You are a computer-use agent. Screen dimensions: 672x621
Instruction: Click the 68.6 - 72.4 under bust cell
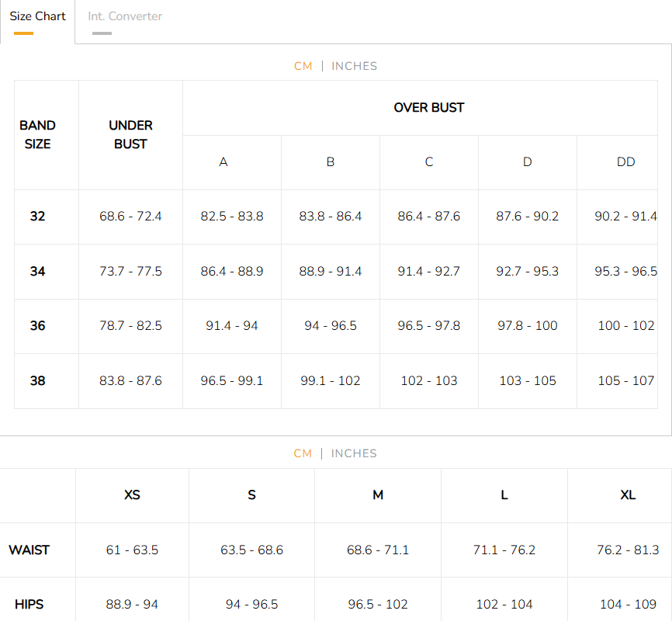pyautogui.click(x=130, y=217)
